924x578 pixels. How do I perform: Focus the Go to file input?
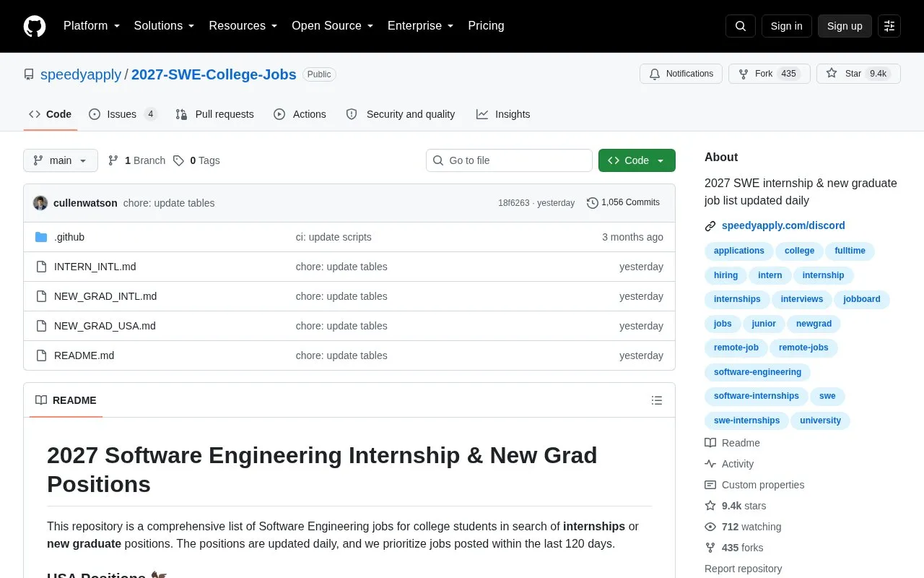[x=509, y=160]
